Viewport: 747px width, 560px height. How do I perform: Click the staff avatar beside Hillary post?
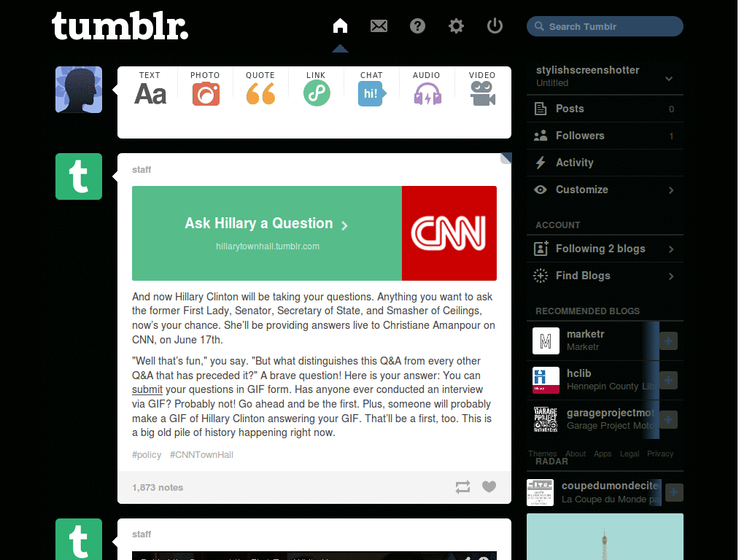pyautogui.click(x=79, y=176)
